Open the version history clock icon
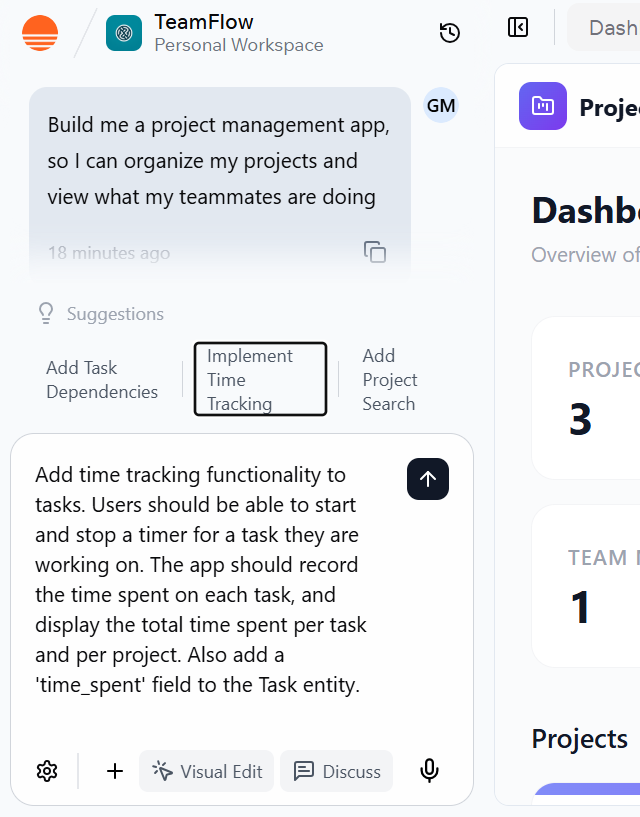This screenshot has width=640, height=817. point(449,32)
